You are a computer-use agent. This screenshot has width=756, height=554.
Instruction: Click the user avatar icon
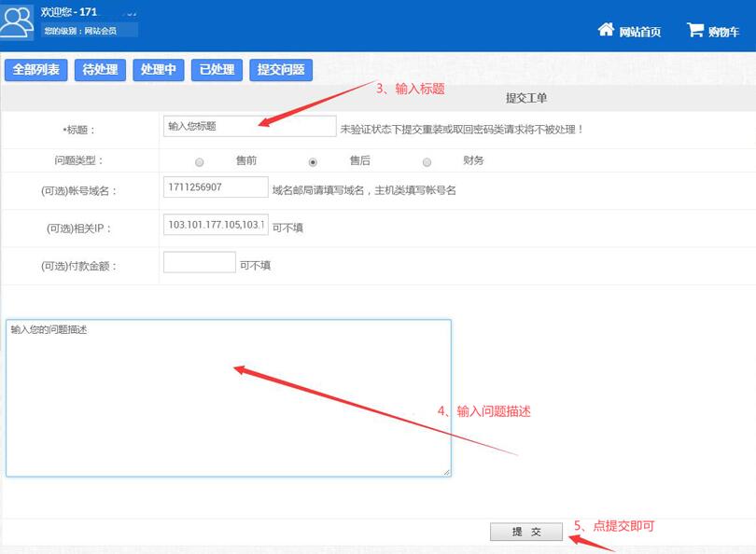pos(17,21)
